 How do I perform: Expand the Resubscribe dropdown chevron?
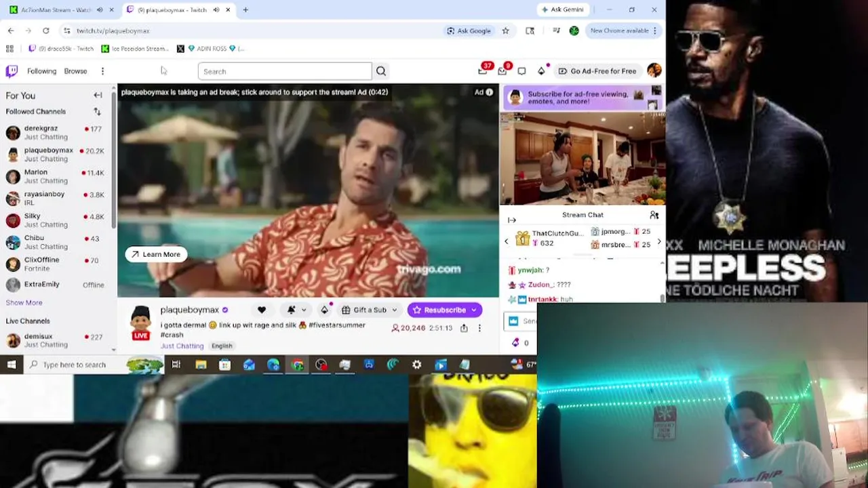click(474, 310)
